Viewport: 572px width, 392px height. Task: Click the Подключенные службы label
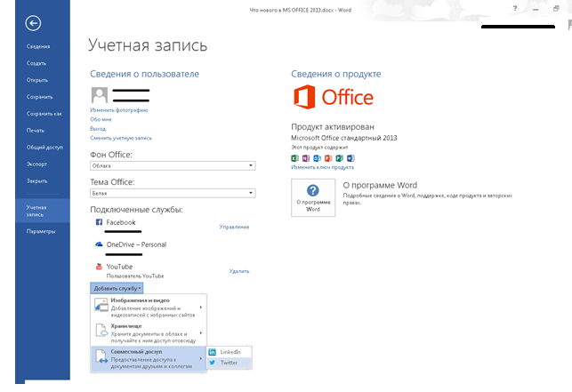click(136, 210)
